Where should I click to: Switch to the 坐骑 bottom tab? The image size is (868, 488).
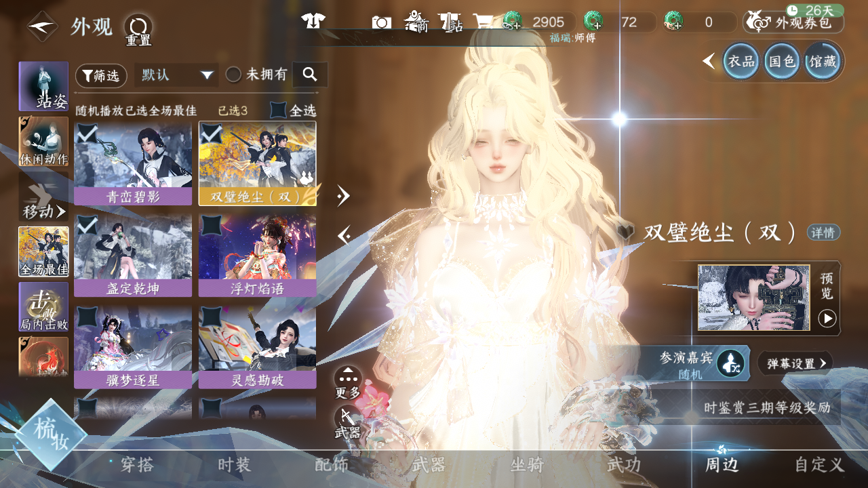(x=527, y=465)
